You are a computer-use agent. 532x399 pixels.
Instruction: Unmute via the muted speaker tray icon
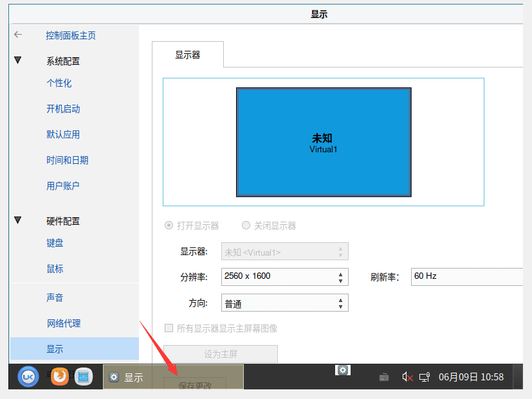(406, 377)
